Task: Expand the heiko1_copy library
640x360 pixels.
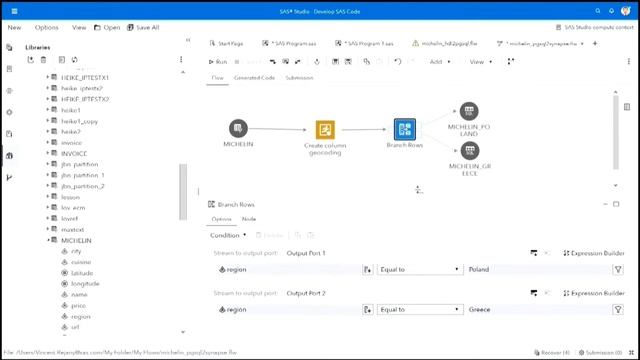Action: pos(47,121)
